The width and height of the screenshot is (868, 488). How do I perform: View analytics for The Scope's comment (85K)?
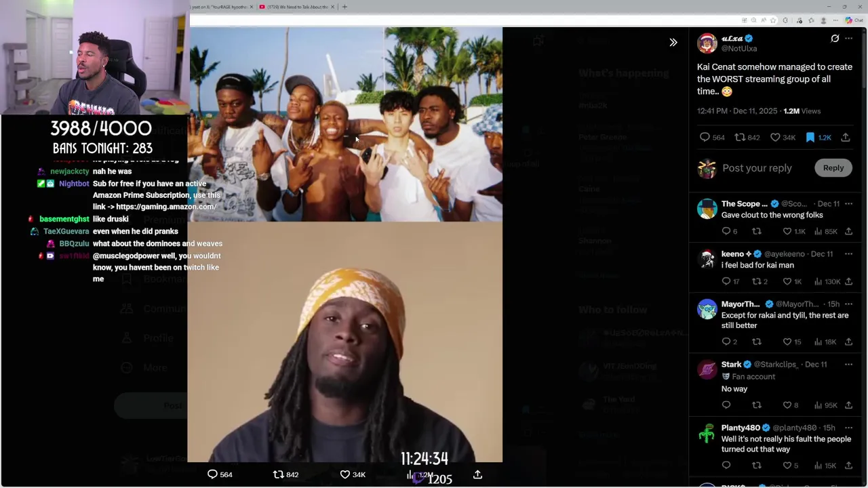tap(825, 232)
